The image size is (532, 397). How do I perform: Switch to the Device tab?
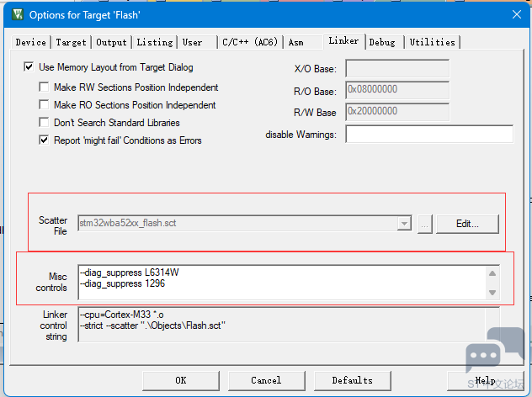click(x=30, y=42)
